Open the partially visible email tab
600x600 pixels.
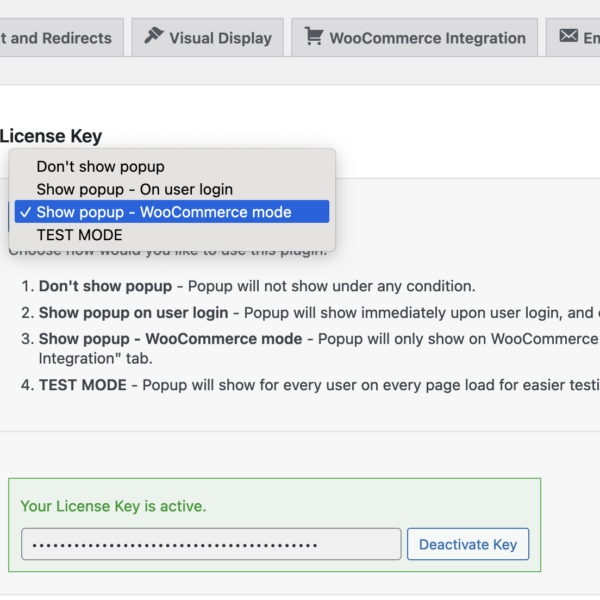573,38
